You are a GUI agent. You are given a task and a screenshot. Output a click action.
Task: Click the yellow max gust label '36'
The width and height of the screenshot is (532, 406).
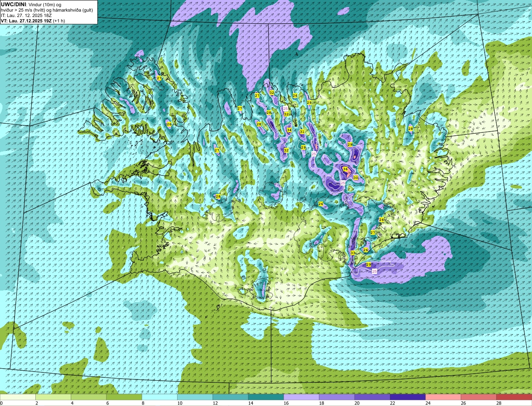pyautogui.click(x=345, y=169)
